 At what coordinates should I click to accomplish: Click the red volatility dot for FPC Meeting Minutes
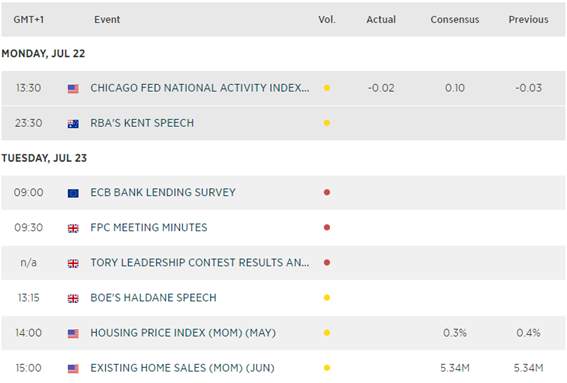[327, 227]
